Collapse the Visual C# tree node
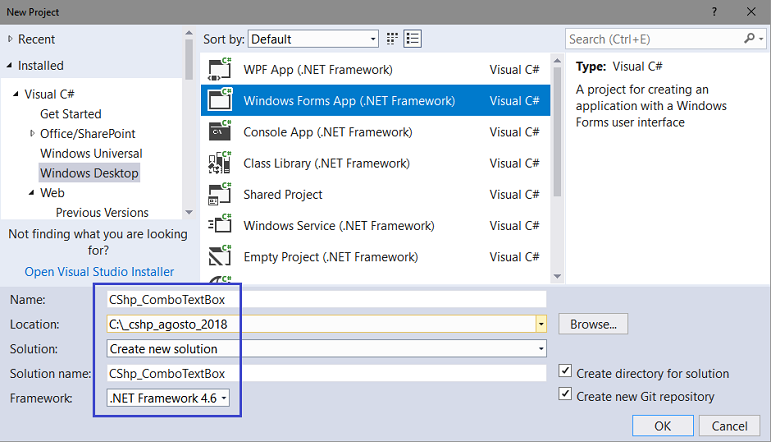This screenshot has width=771, height=442. tap(16, 94)
